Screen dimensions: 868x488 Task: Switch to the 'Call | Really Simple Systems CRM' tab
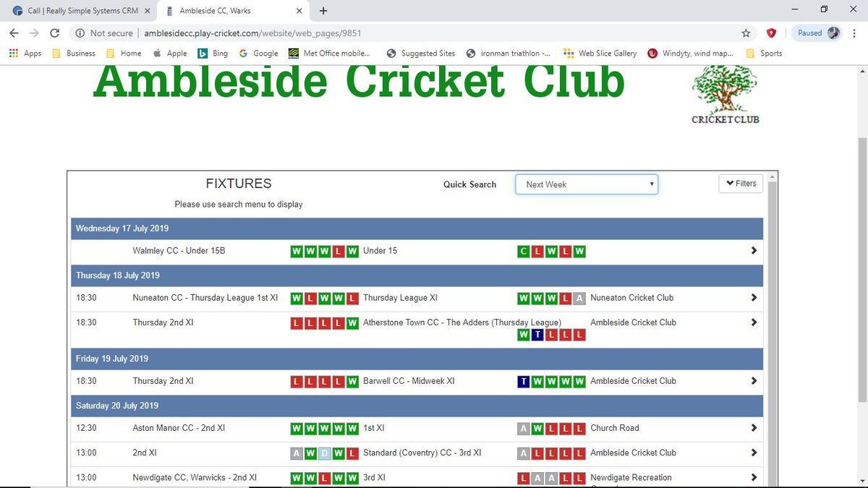[x=80, y=11]
